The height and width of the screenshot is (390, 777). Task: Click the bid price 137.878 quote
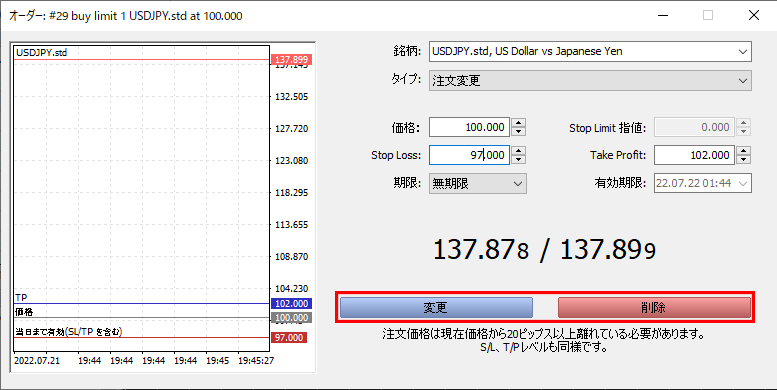click(x=481, y=249)
